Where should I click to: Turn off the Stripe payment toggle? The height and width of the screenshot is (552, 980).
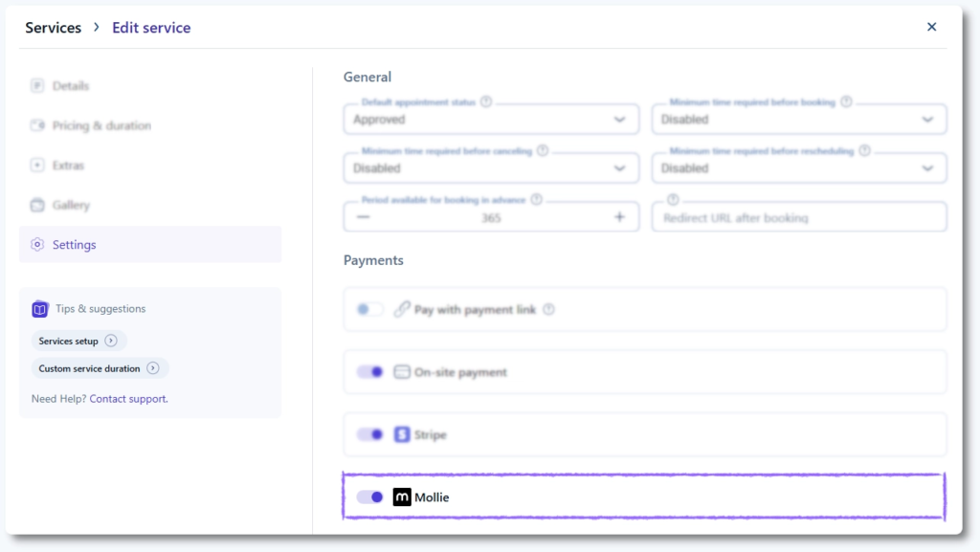coord(370,434)
